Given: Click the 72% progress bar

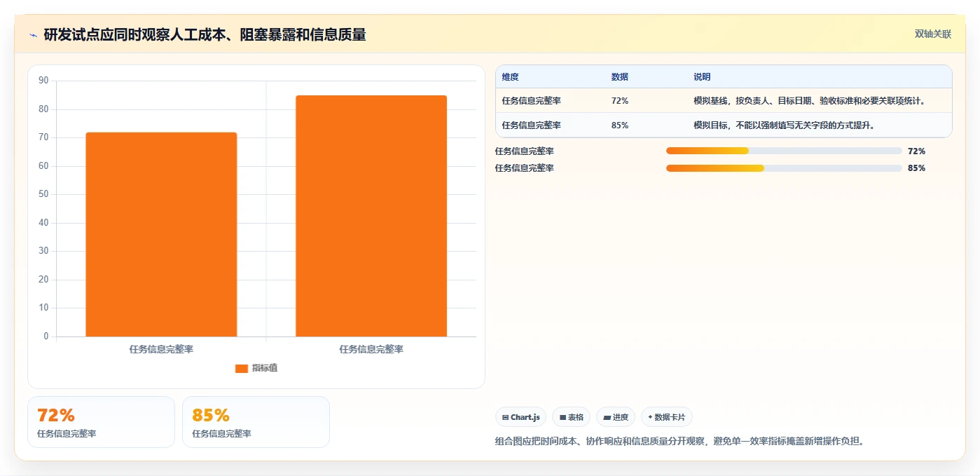Looking at the screenshot, I should (784, 151).
